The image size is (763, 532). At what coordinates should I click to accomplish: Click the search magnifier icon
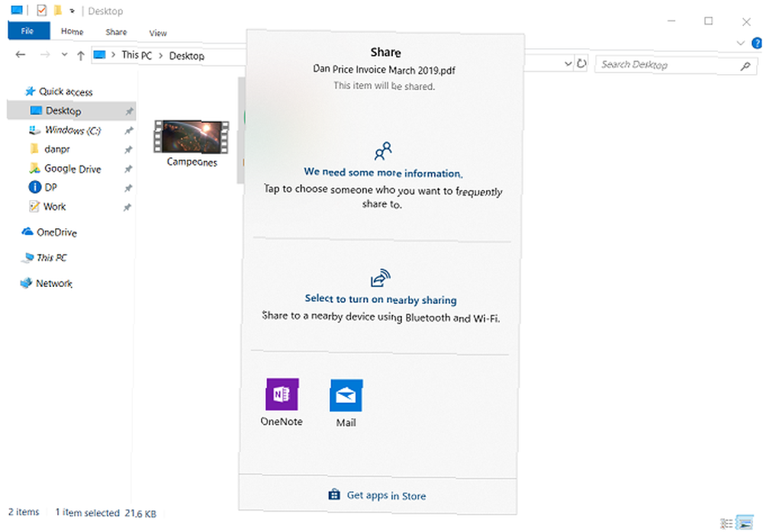tap(745, 66)
